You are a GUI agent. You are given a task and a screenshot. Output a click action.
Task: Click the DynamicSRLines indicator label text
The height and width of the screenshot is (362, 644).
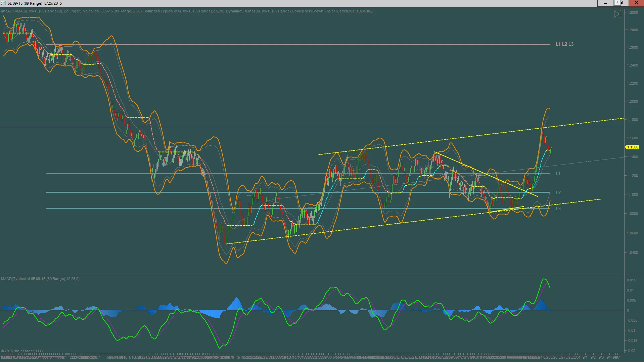[300, 11]
